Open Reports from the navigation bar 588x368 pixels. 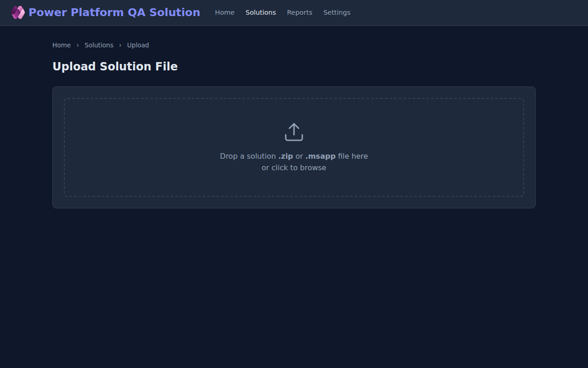[300, 12]
